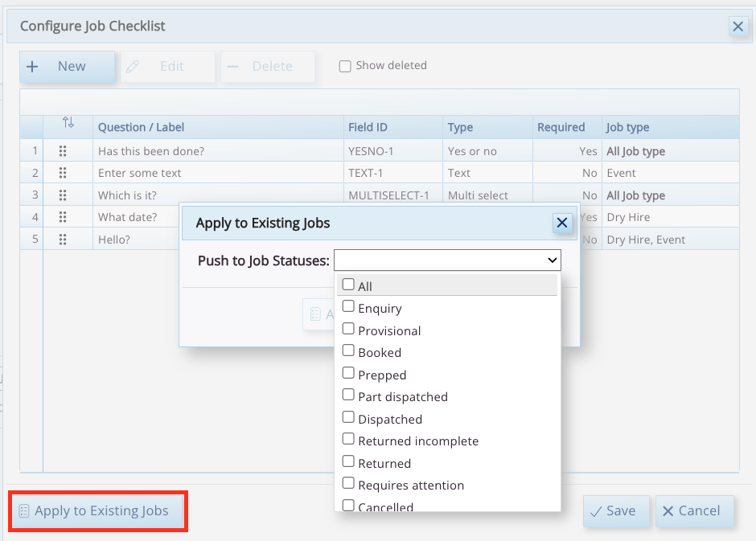
Task: Check the Prepped status option
Action: (348, 373)
